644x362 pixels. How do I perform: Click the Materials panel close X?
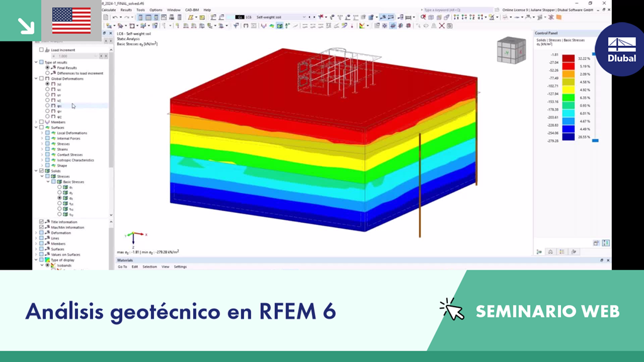[608, 260]
